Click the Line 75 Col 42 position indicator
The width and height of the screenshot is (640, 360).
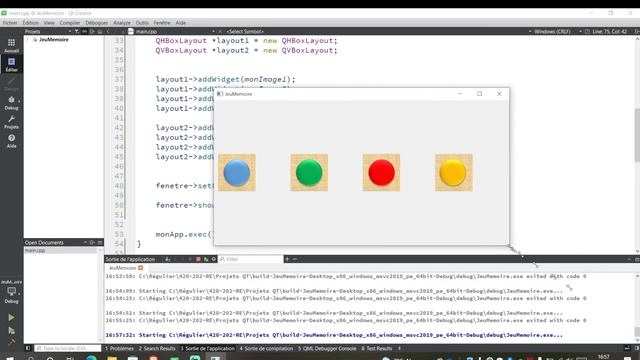[x=609, y=31]
